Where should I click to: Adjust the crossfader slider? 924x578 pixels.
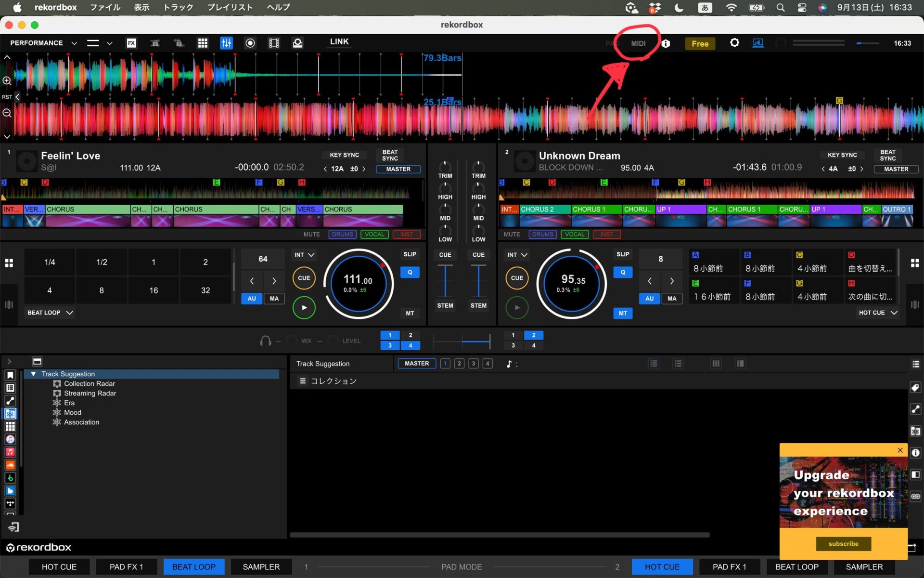tap(462, 342)
